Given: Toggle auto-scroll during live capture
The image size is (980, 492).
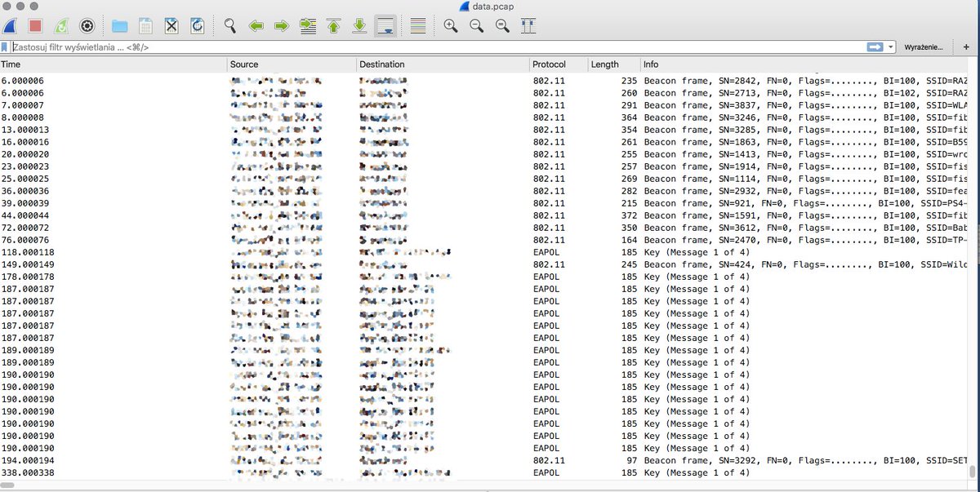Looking at the screenshot, I should (x=385, y=26).
